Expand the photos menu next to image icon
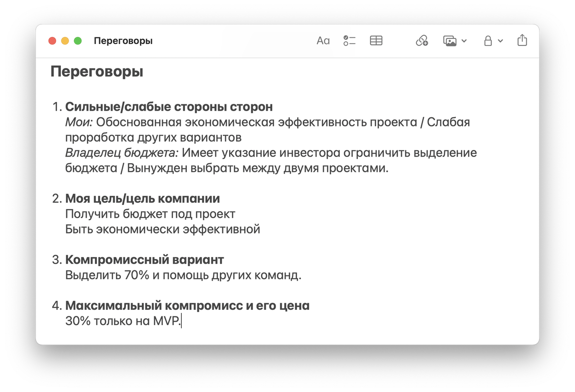The image size is (575, 392). pyautogui.click(x=463, y=42)
